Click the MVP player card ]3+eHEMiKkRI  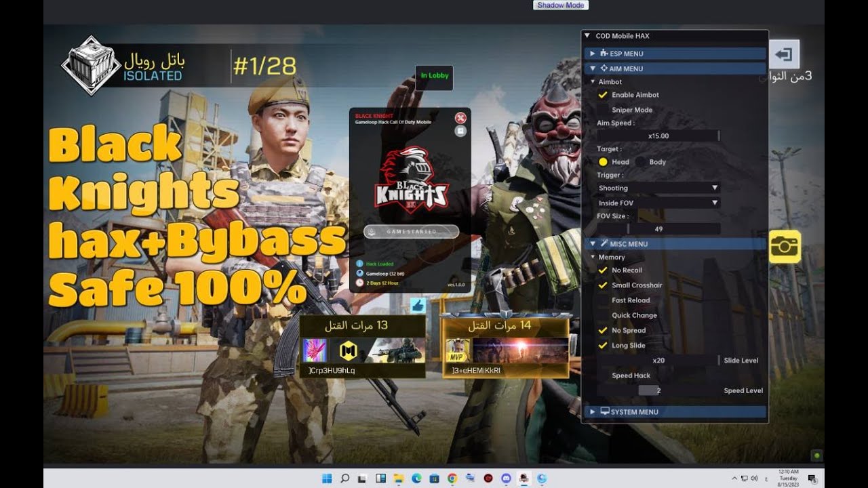505,347
